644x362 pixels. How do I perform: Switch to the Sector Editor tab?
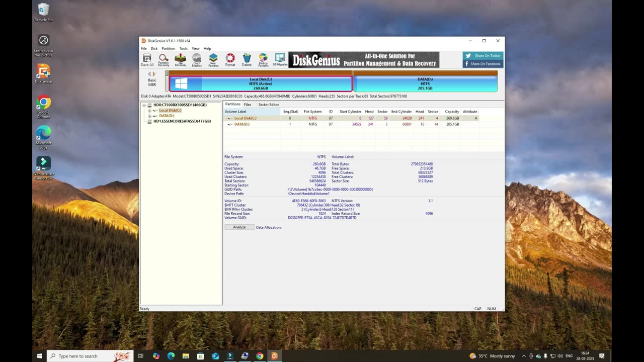click(269, 105)
